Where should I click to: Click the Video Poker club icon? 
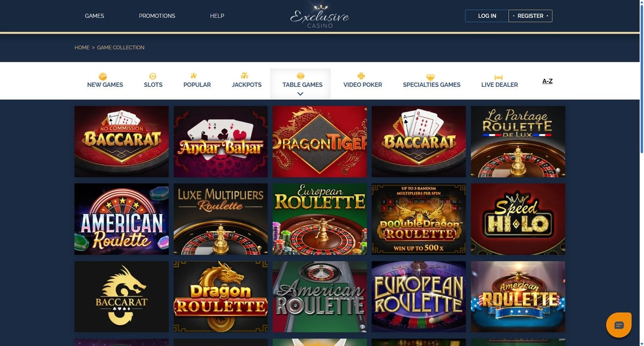[x=361, y=76]
